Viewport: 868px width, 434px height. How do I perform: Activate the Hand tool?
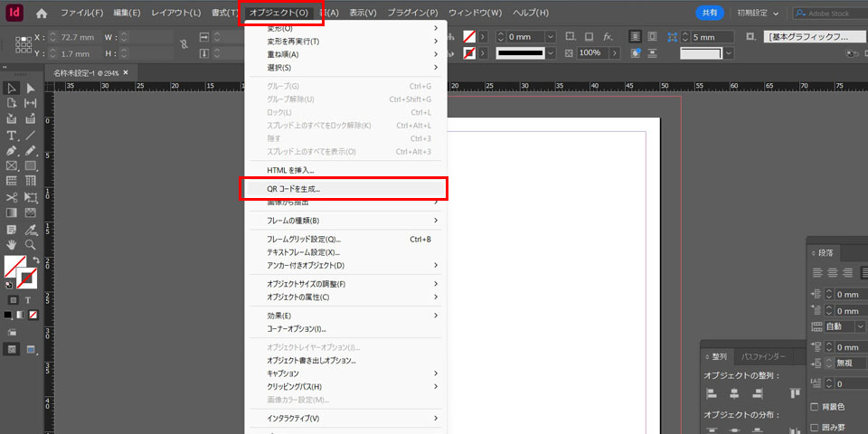pos(12,244)
